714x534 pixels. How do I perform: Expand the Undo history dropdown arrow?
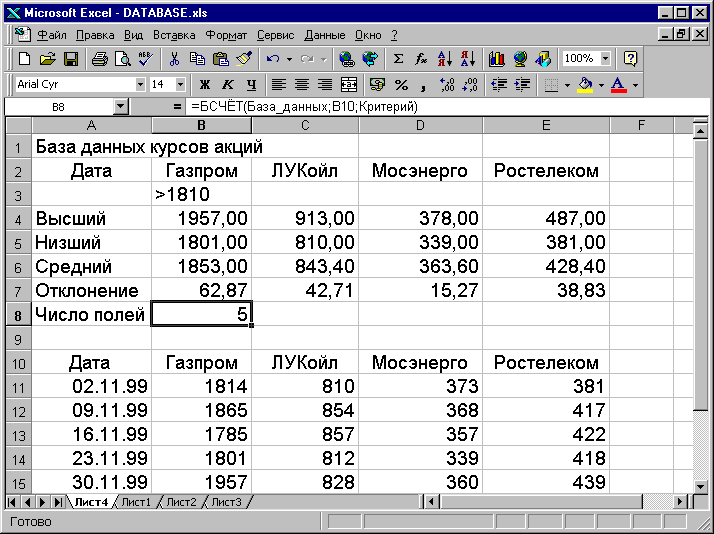pyautogui.click(x=289, y=59)
